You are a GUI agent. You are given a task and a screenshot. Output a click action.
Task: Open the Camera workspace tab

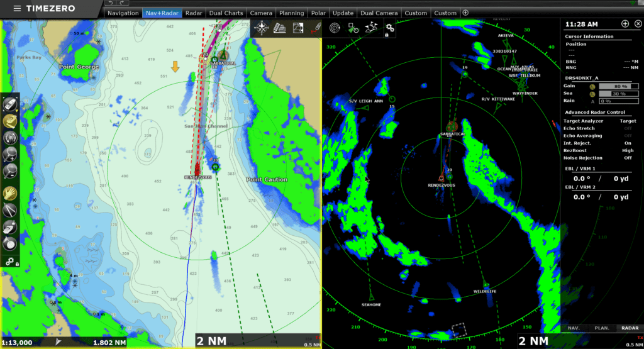coord(261,13)
